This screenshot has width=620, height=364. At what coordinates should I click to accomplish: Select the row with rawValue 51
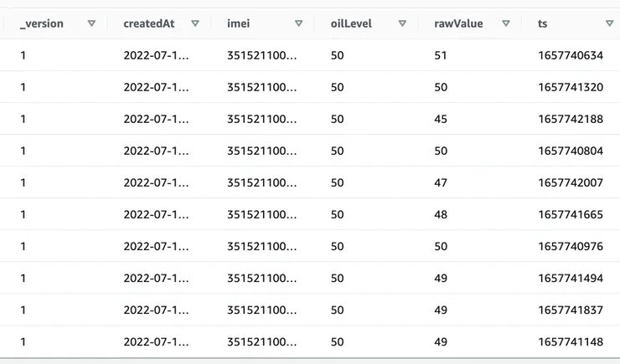310,55
